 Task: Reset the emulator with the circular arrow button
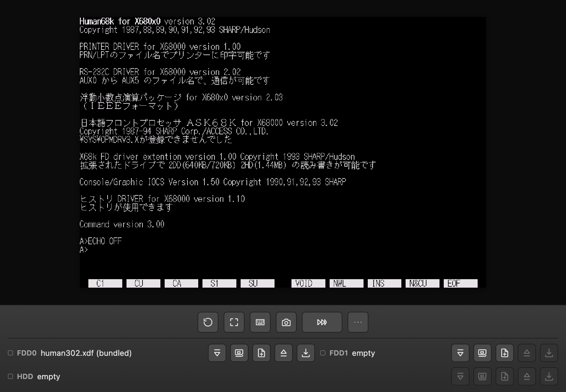pyautogui.click(x=208, y=322)
